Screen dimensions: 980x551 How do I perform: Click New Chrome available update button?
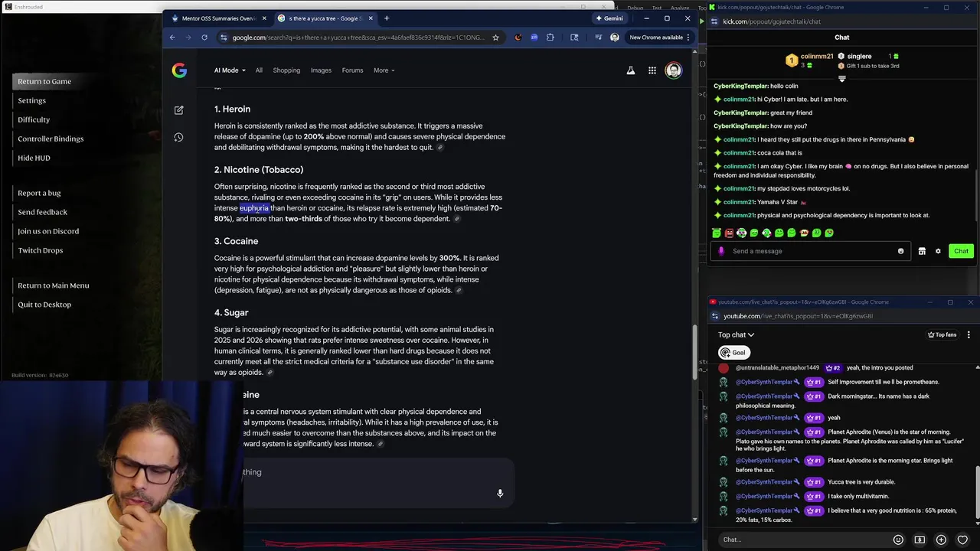(x=659, y=37)
